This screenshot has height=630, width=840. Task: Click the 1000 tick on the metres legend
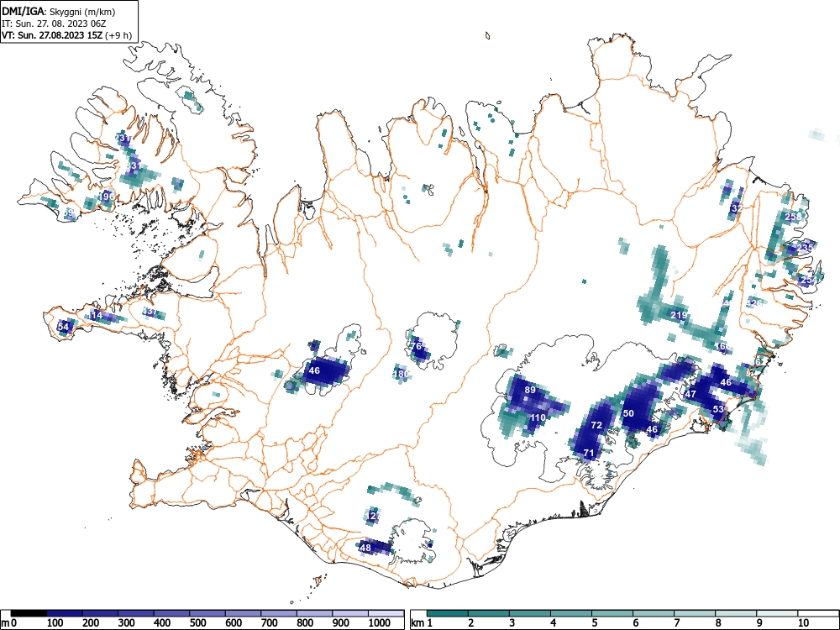(380, 623)
